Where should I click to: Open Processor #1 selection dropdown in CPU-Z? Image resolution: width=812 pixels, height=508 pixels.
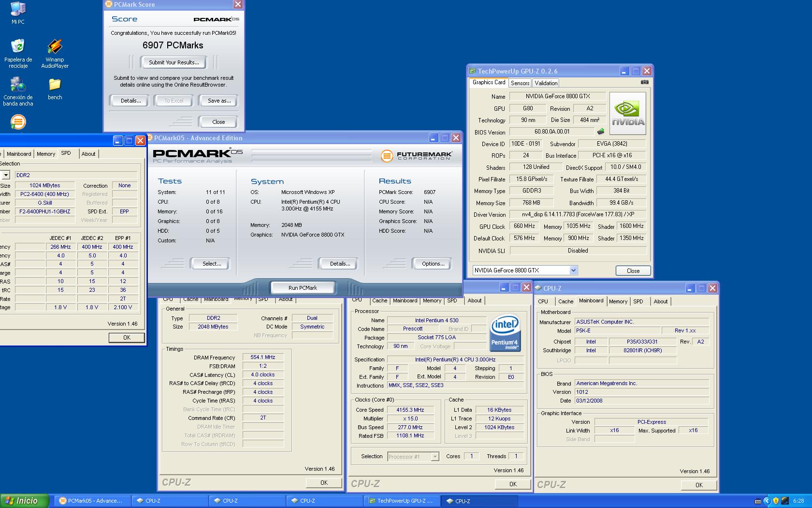pos(435,457)
